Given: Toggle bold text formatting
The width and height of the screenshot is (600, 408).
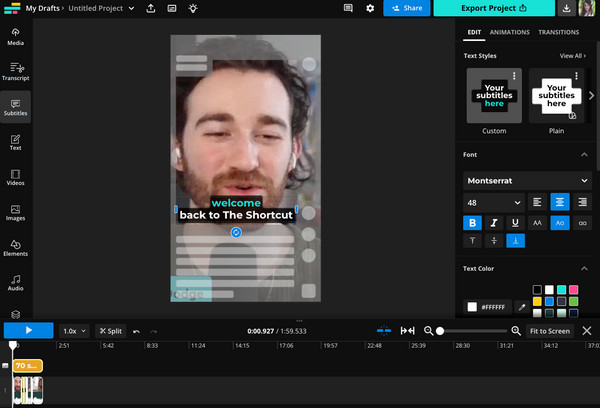Looking at the screenshot, I should click(473, 223).
